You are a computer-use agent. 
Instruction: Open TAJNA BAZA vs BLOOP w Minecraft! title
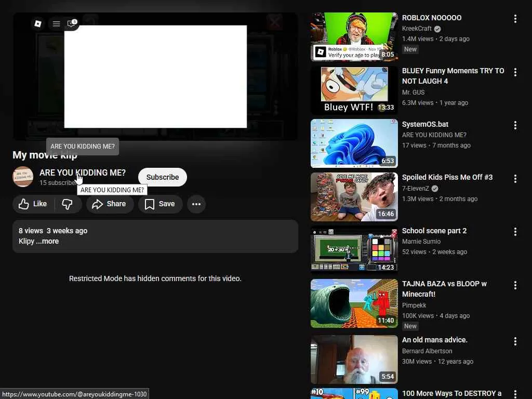445,289
